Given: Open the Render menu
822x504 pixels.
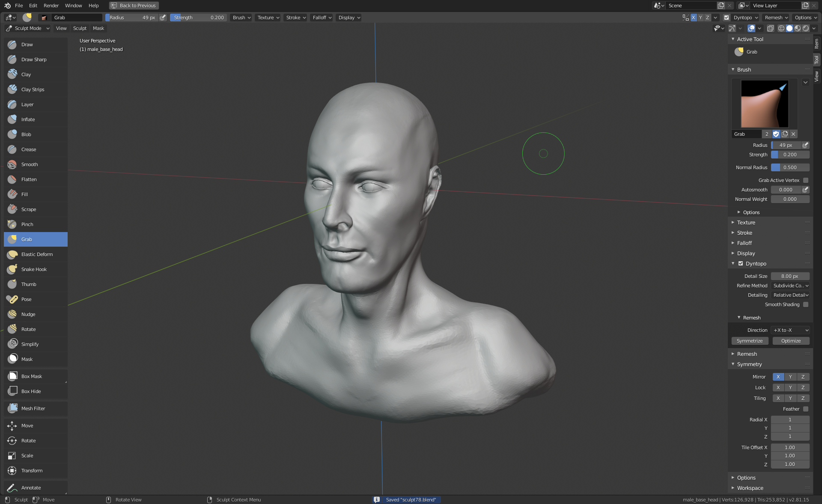Looking at the screenshot, I should [51, 6].
